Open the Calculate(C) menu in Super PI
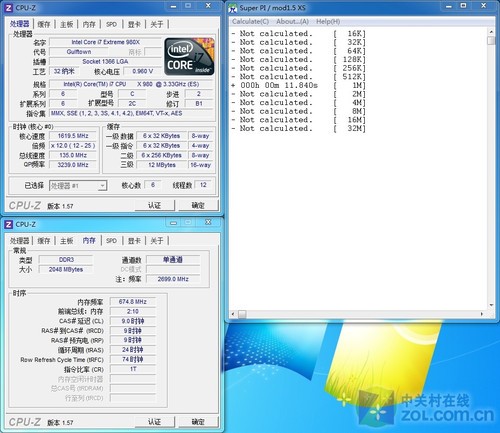This screenshot has height=433, width=500. [x=250, y=22]
